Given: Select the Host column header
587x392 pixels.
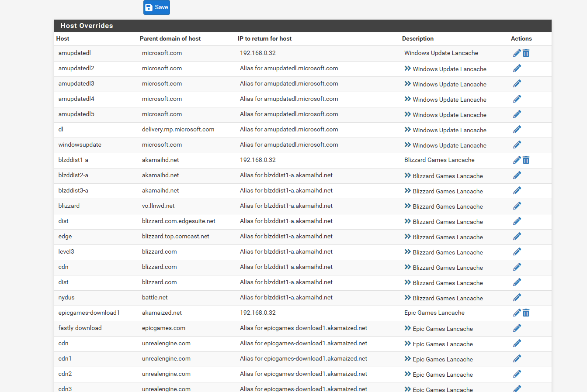Looking at the screenshot, I should pyautogui.click(x=63, y=38).
